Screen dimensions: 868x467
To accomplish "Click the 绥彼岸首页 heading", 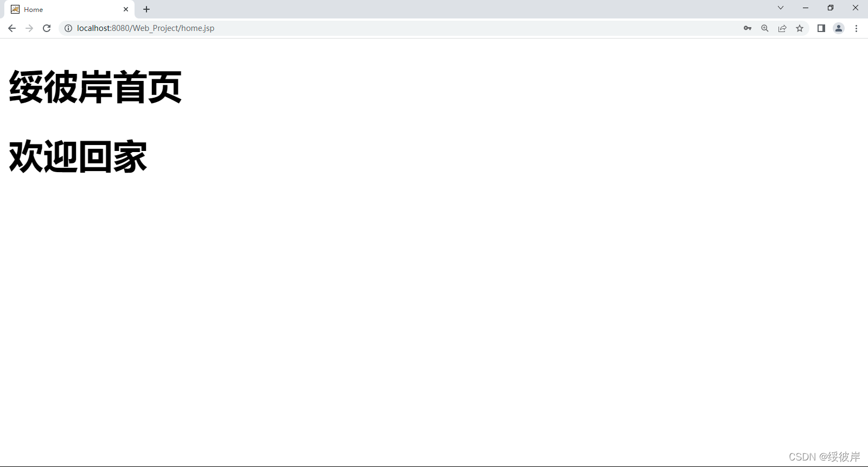I will point(95,87).
